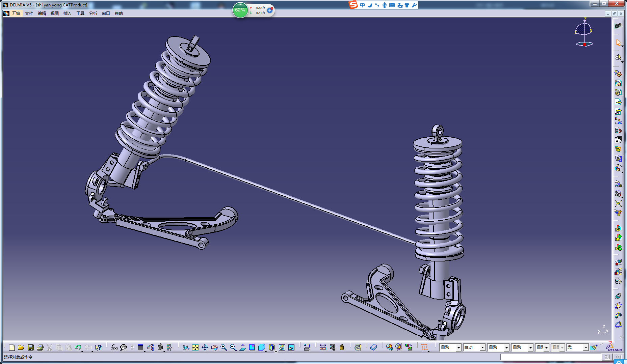This screenshot has width=627, height=364.
Task: Select the Rotate view tool
Action: (214, 347)
